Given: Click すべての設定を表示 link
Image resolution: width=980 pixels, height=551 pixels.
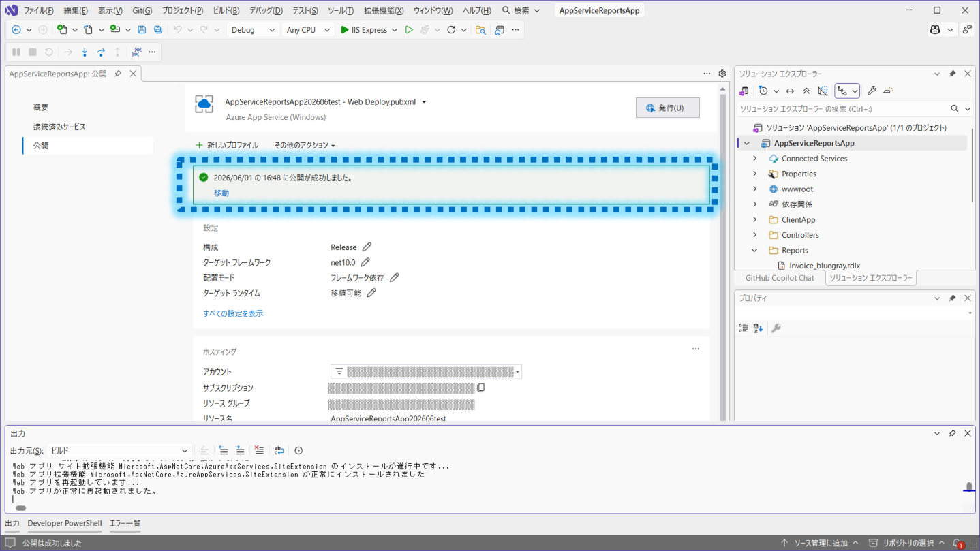Looking at the screenshot, I should (233, 313).
